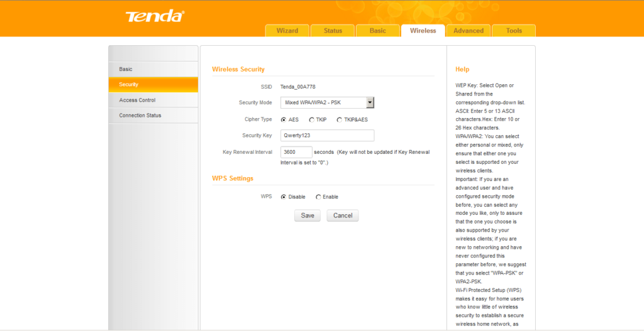Enable WPS with the radio button
Image resolution: width=644 pixels, height=331 pixels.
point(318,197)
